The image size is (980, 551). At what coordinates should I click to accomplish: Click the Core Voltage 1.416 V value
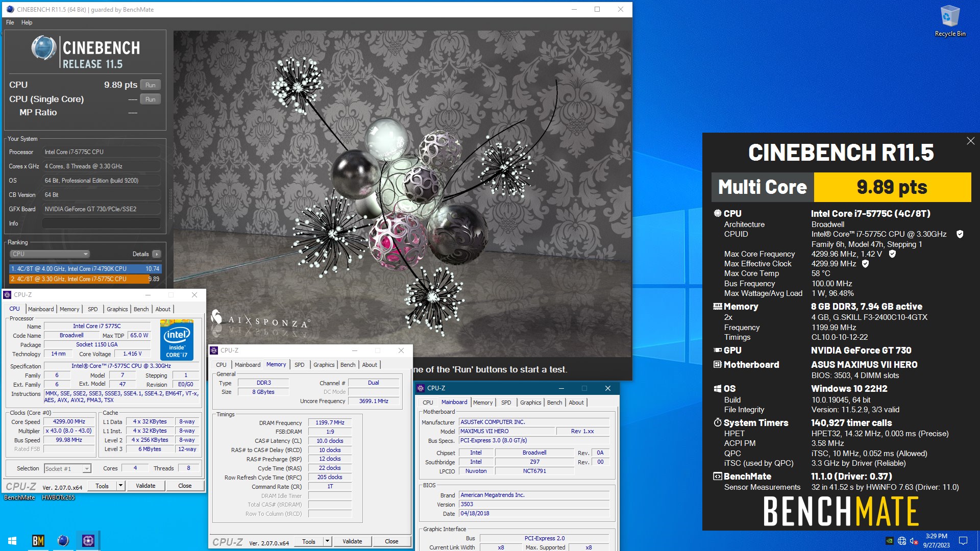(x=132, y=354)
